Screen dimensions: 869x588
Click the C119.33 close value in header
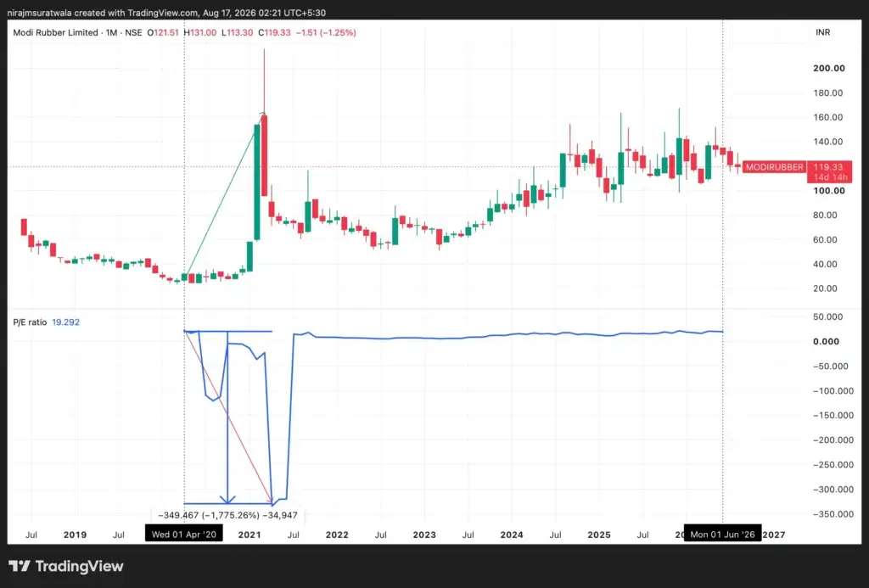274,33
